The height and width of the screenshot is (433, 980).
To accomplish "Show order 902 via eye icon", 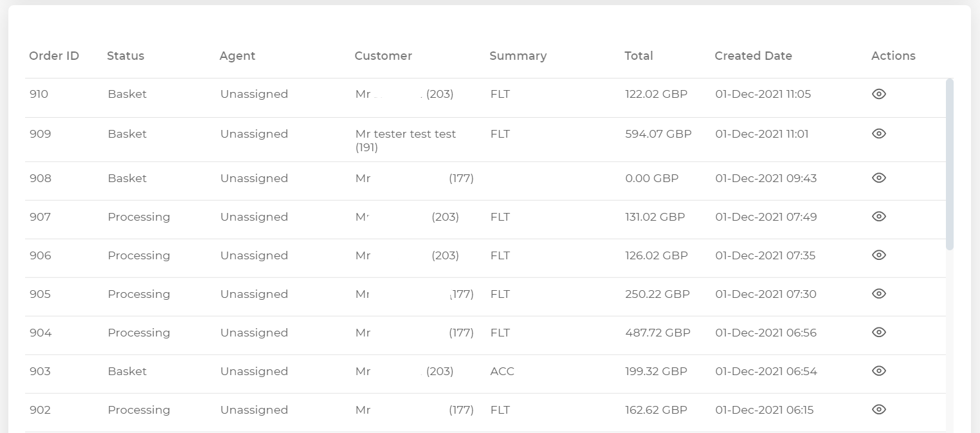I will [878, 409].
